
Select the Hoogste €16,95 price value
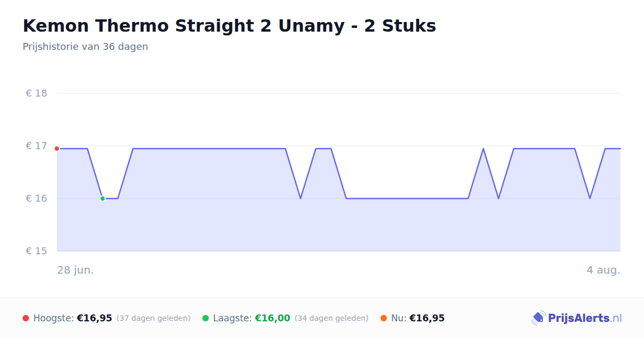pos(94,318)
